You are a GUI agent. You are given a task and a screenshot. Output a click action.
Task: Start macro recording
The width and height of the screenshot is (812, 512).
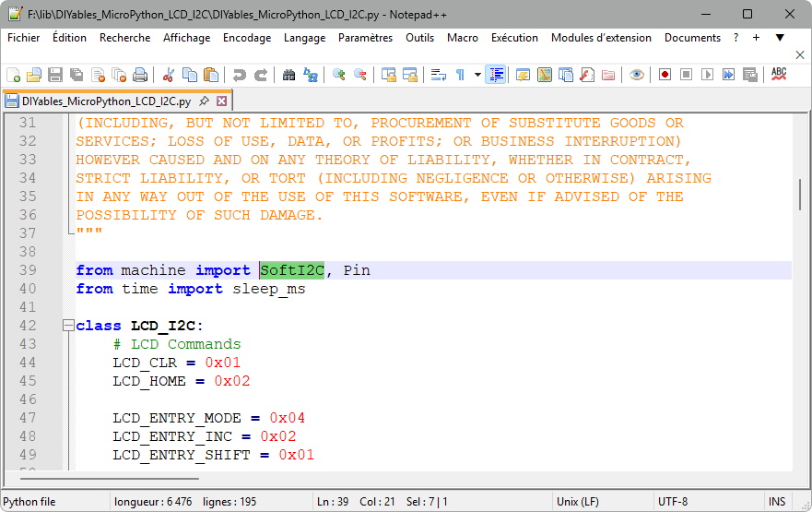665,75
